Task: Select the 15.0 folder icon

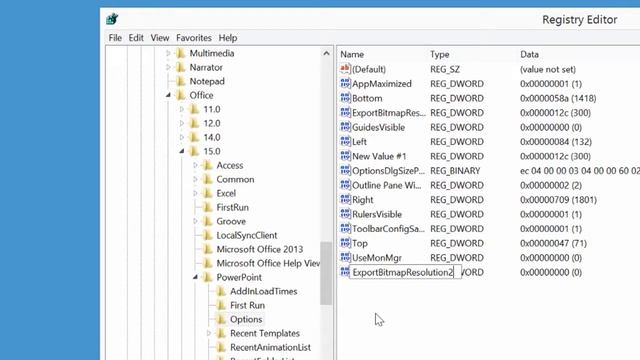Action: click(194, 151)
